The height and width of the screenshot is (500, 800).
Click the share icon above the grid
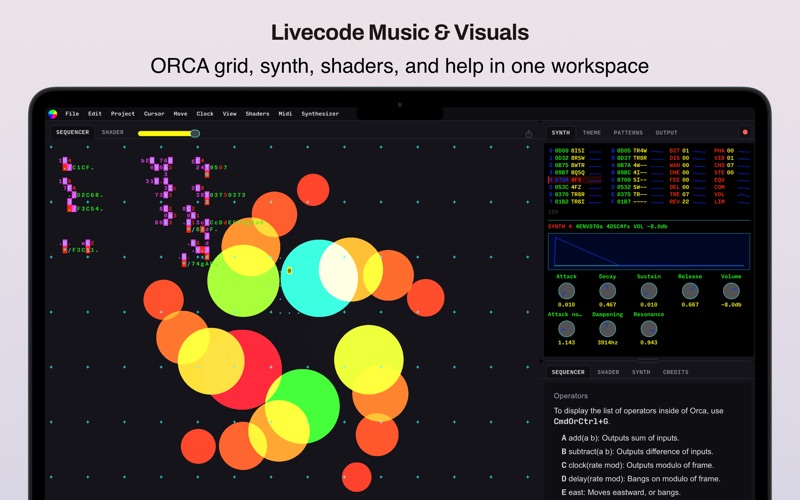529,134
